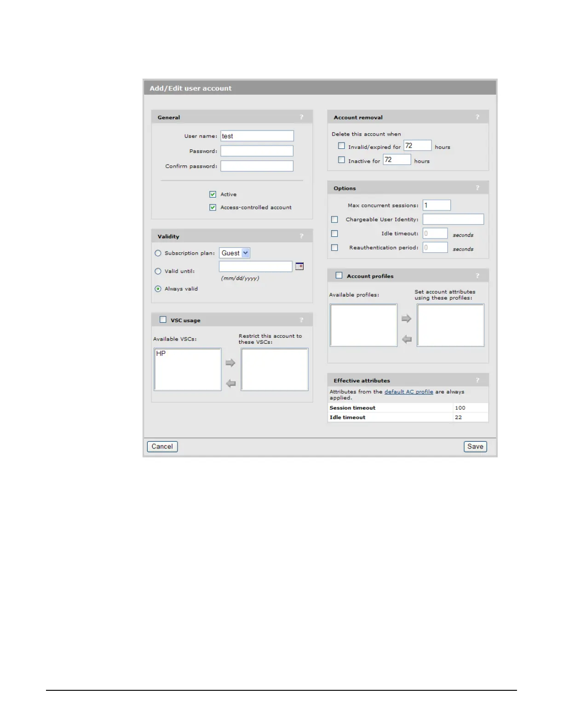Click the Inactive for hours field
The height and width of the screenshot is (728, 563).
pos(397,159)
